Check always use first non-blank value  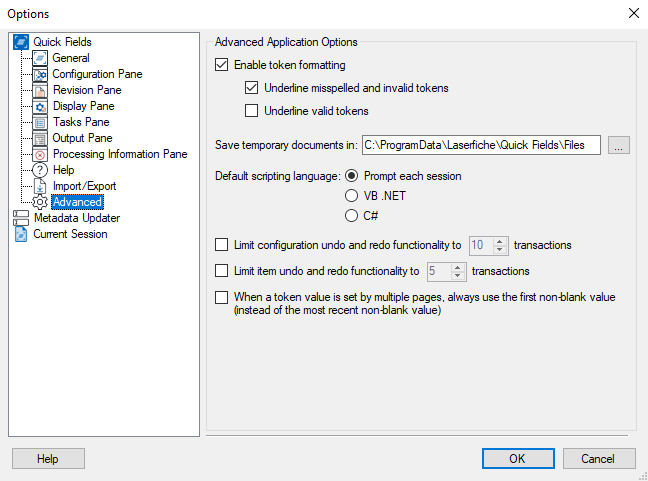coord(222,298)
